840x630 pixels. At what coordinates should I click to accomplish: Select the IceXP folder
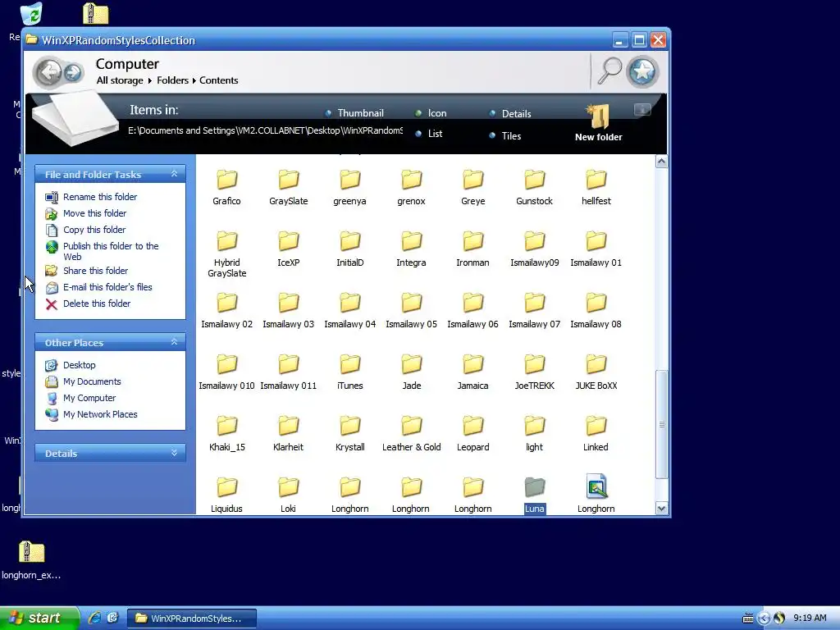[288, 249]
